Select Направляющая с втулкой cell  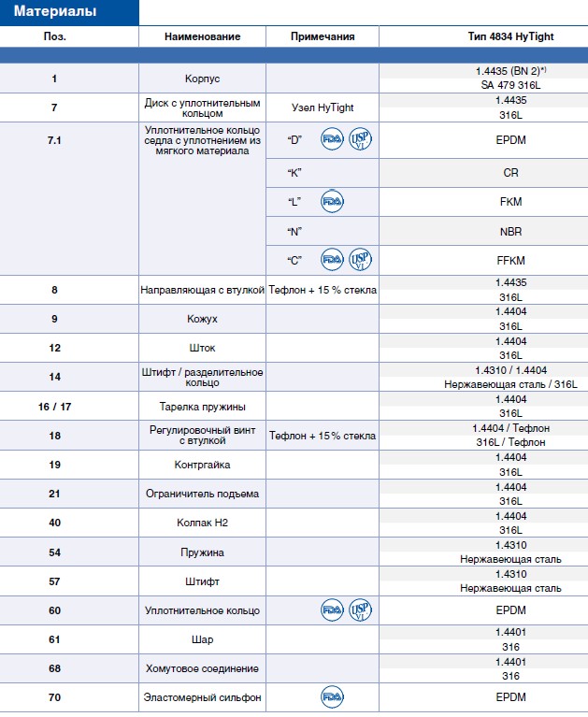pos(202,290)
